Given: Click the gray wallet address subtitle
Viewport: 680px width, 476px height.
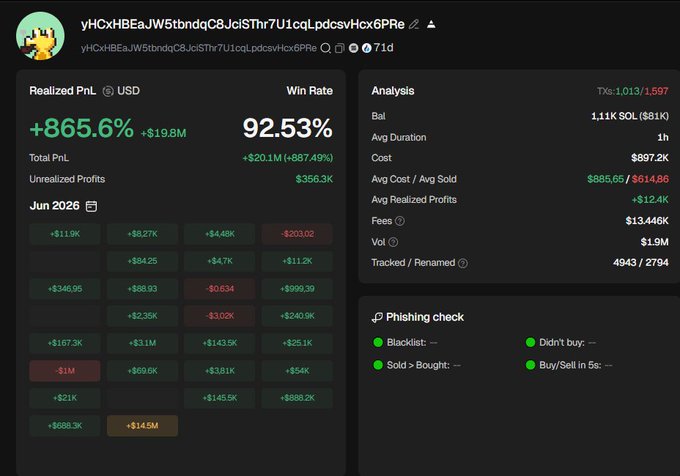Looking at the screenshot, I should pos(199,48).
